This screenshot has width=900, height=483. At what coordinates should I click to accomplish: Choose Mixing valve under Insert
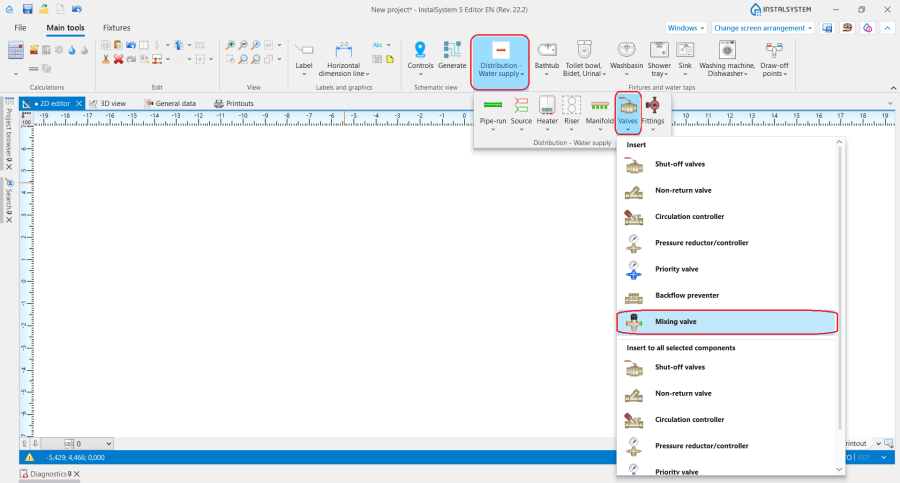point(727,322)
